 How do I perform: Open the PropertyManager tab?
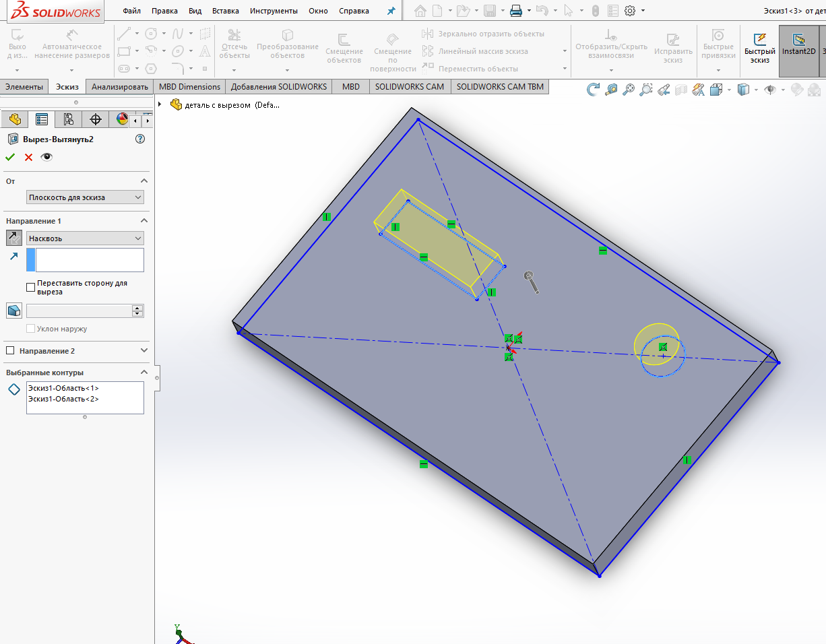(42, 119)
